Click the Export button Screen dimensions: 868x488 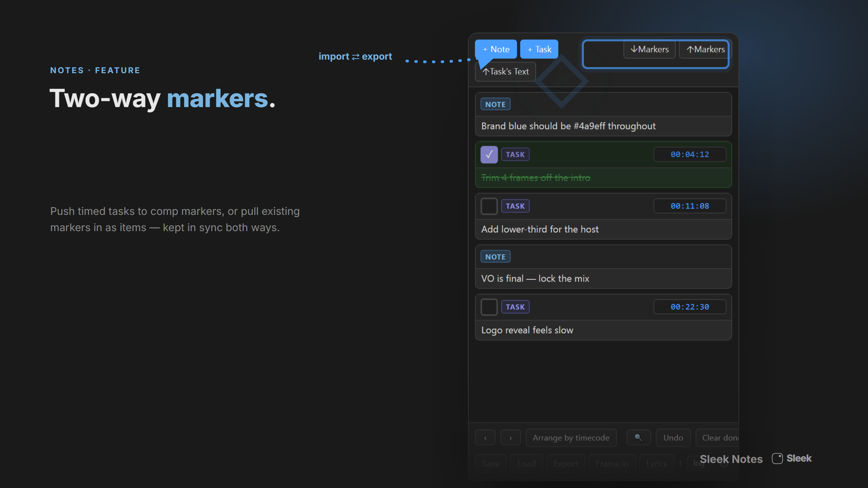(x=566, y=464)
